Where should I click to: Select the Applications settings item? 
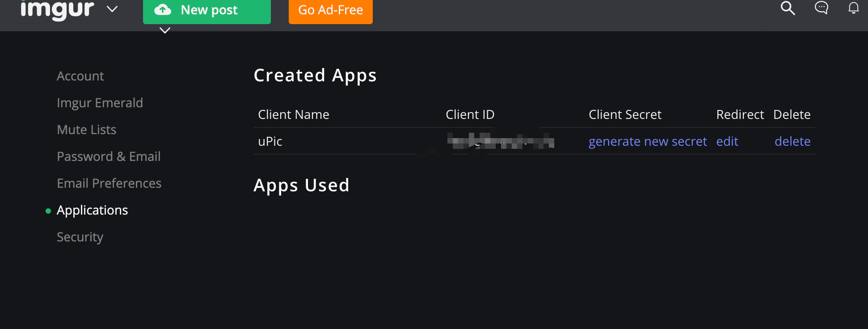(92, 210)
